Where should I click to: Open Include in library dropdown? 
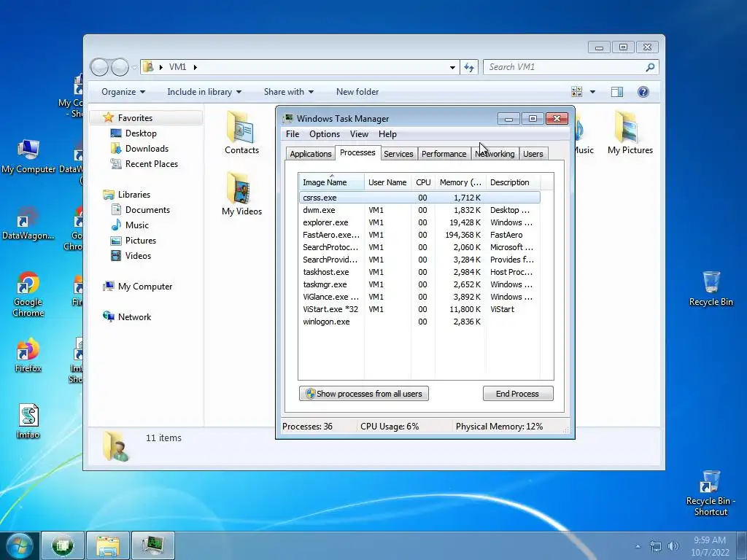point(204,91)
